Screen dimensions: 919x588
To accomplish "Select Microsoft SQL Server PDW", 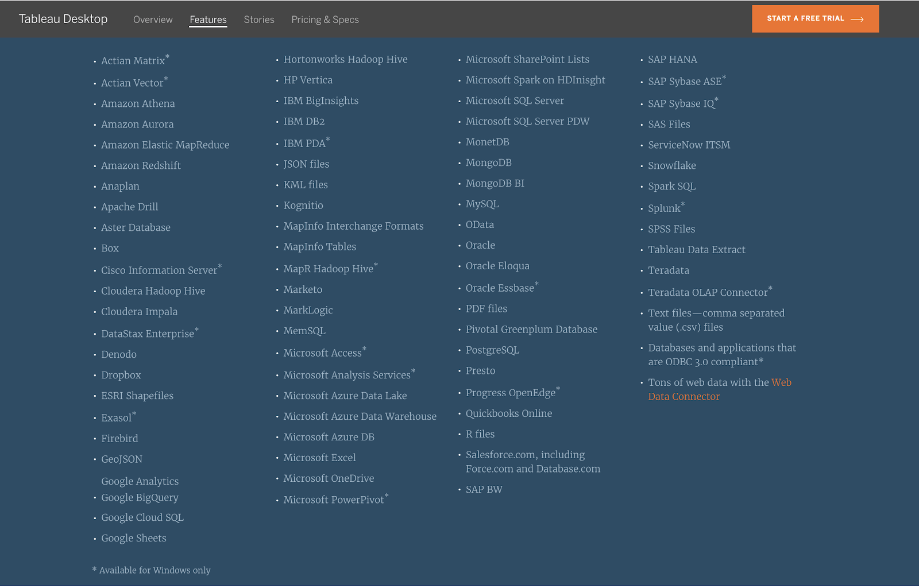I will click(527, 121).
